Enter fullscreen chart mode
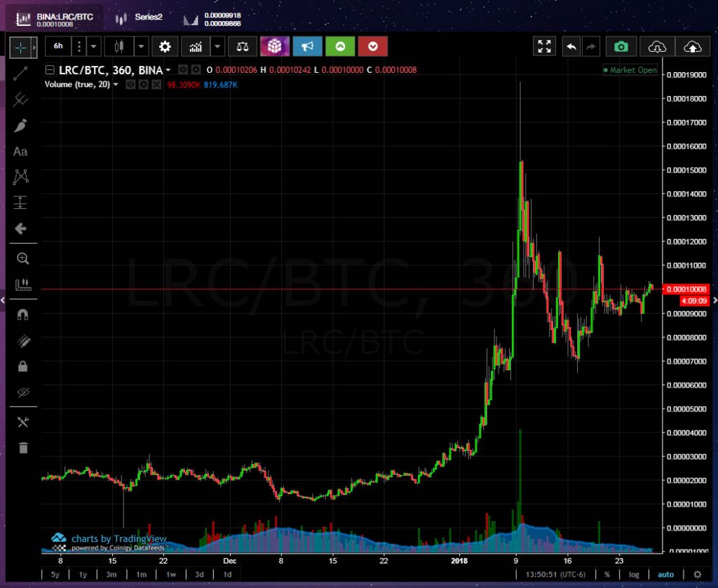 click(544, 47)
